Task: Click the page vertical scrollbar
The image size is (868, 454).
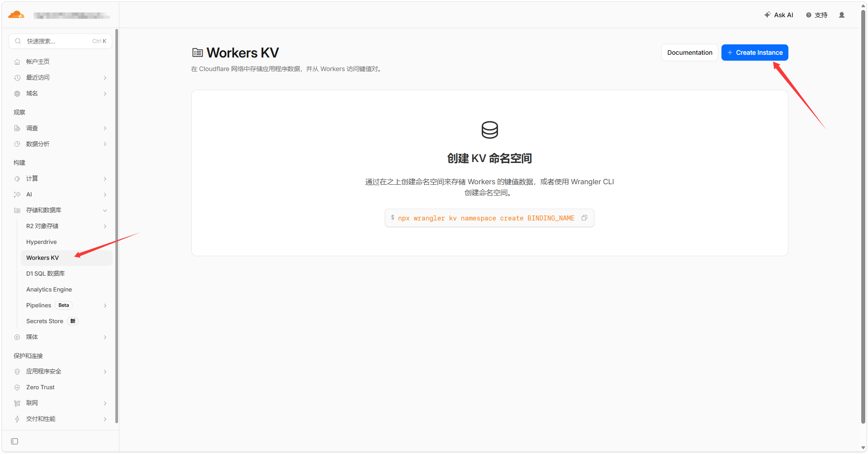Action: (863, 217)
